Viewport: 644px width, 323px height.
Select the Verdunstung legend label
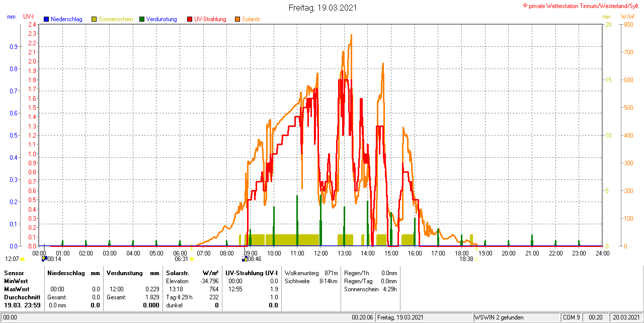162,19
